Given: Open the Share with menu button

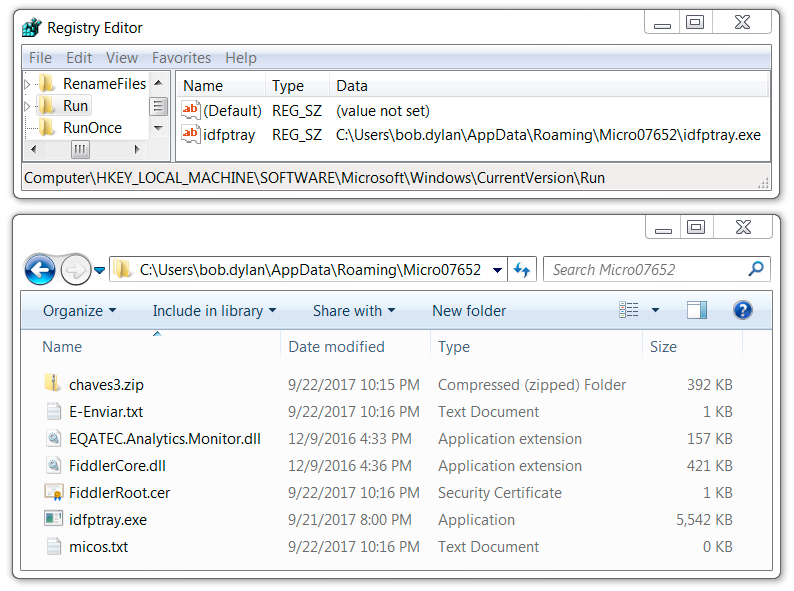Looking at the screenshot, I should [x=353, y=310].
